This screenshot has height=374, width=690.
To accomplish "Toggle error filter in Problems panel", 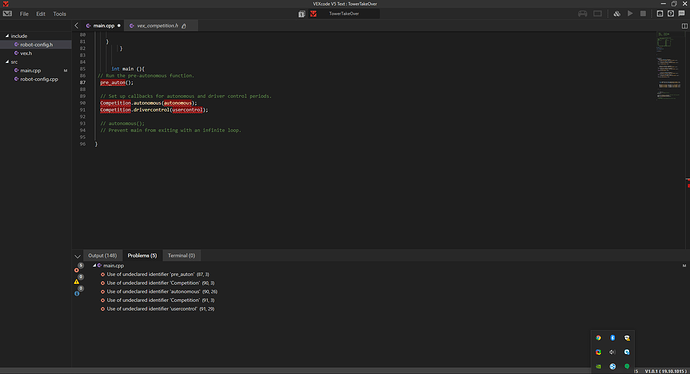I will coord(77,270).
